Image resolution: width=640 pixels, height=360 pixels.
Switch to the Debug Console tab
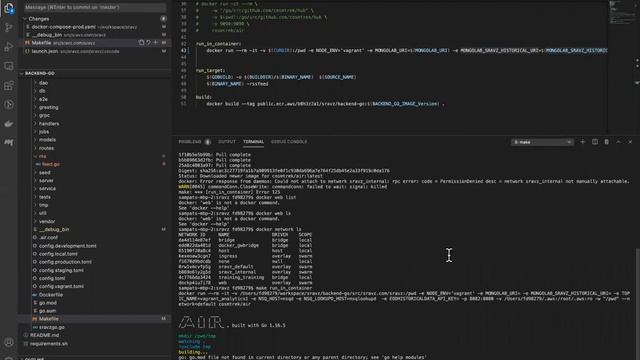click(289, 142)
